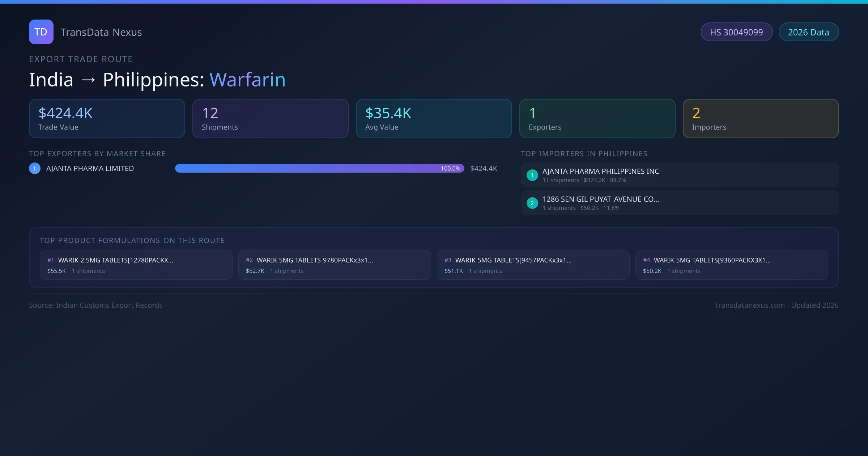Viewport: 868px width, 456px height.
Task: Click the 100.0% market share bar
Action: [x=319, y=168]
